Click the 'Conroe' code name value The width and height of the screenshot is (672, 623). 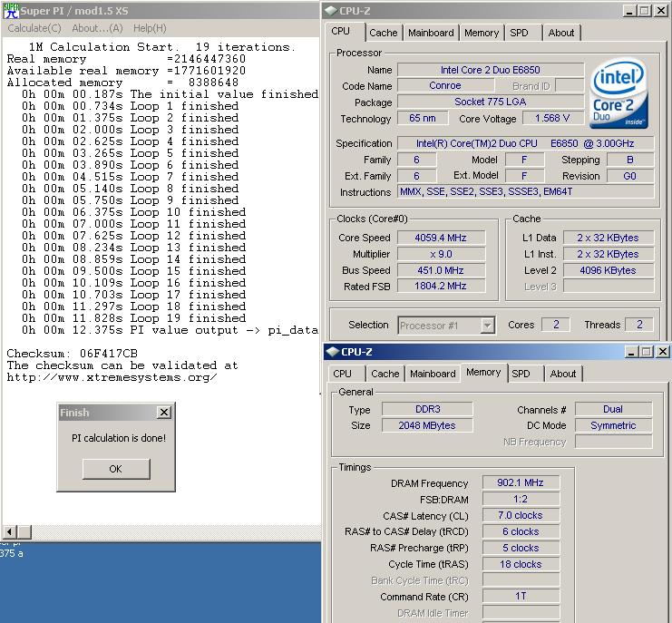(445, 85)
